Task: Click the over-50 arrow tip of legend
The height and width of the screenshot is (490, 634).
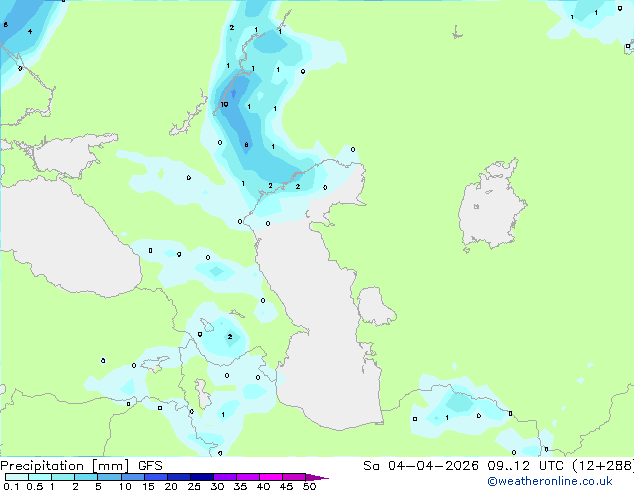Action: [x=317, y=477]
